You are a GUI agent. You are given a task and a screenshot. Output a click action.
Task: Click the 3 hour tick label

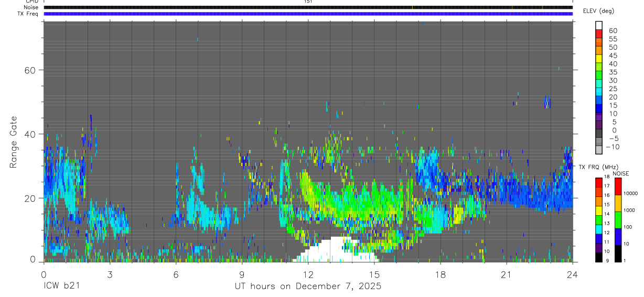pos(110,273)
